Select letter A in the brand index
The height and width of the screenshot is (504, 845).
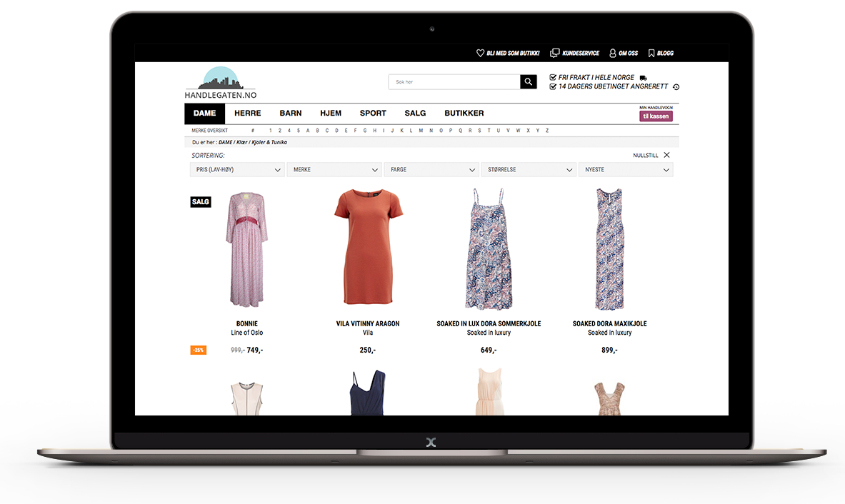308,131
